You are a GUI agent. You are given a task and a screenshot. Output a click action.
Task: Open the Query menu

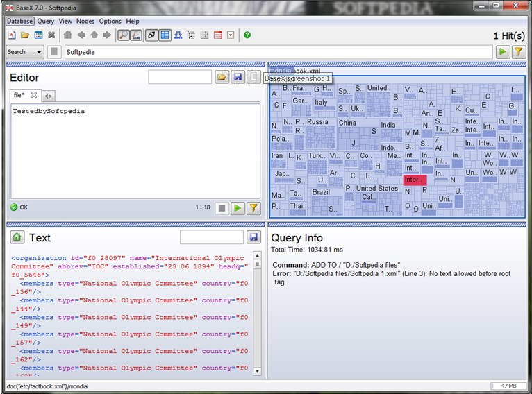click(x=46, y=22)
